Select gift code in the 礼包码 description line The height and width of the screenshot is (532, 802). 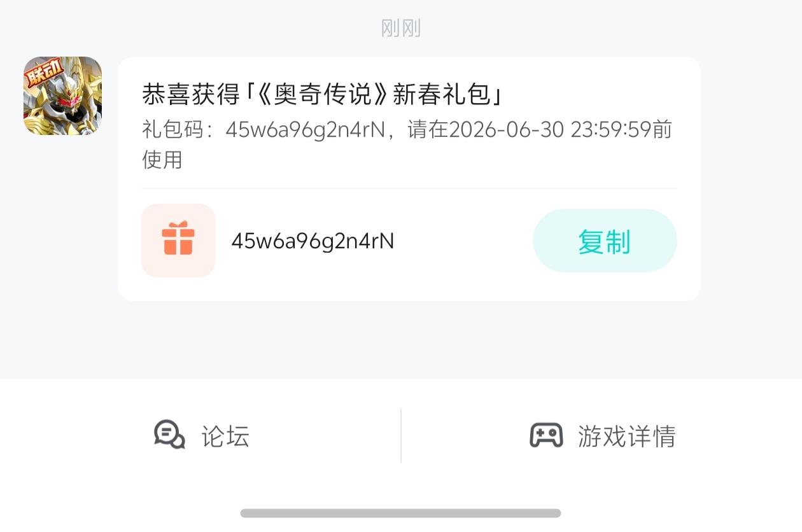305,130
